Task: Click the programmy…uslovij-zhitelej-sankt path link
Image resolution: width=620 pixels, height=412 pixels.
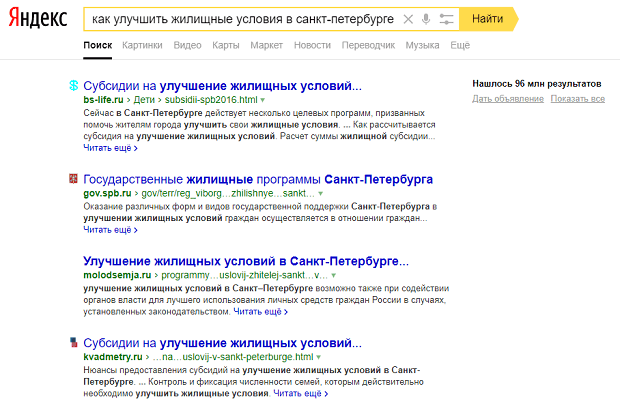Action: (244, 275)
